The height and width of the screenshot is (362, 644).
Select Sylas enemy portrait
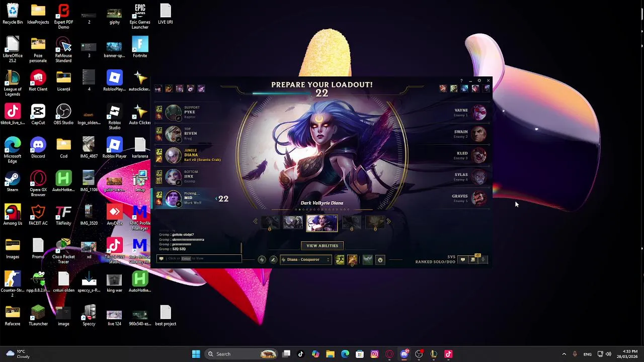coord(479,177)
